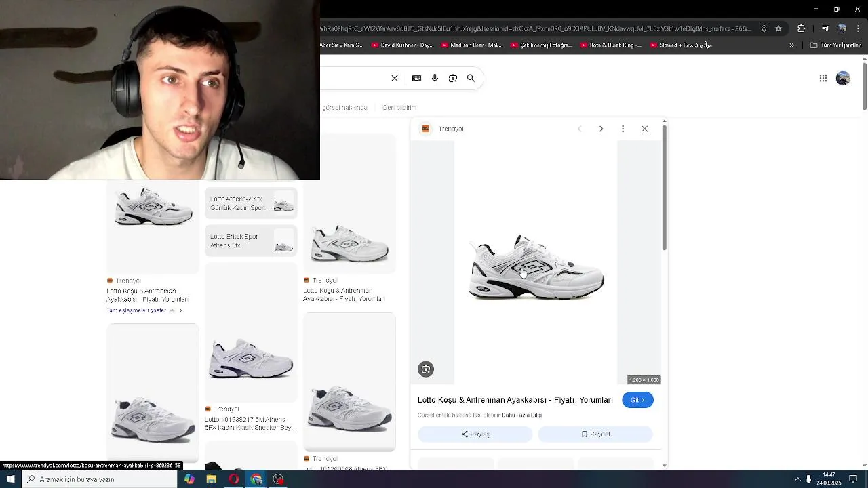The height and width of the screenshot is (488, 868).
Task: Click 'Tam eşleşmeleri göster' link
Action: (144, 310)
